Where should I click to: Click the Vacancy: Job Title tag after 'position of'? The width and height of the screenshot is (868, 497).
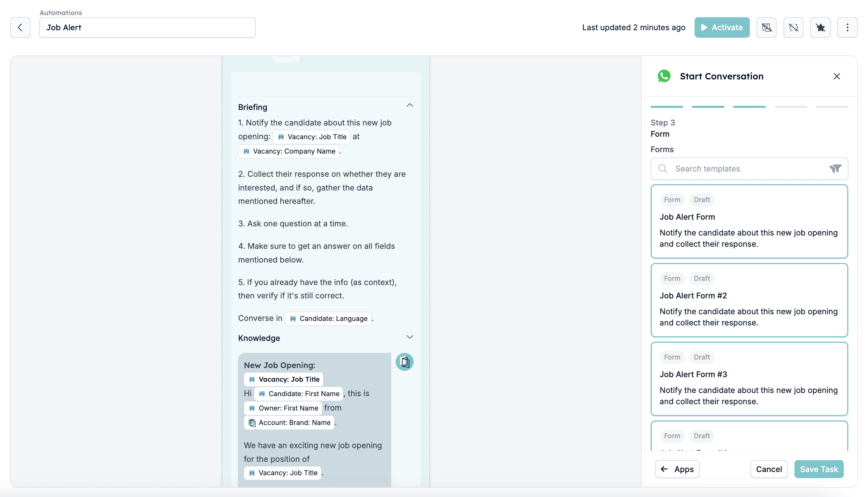pos(283,473)
